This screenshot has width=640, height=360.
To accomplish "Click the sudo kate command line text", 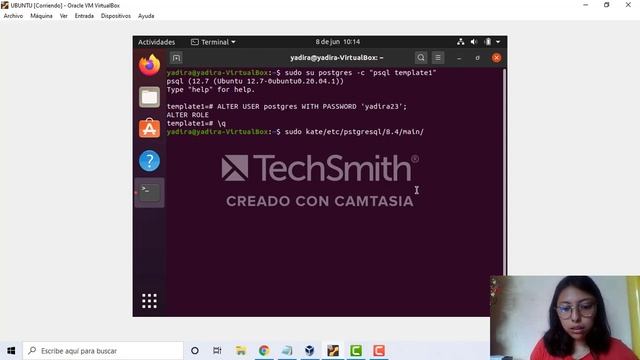I will tap(354, 132).
